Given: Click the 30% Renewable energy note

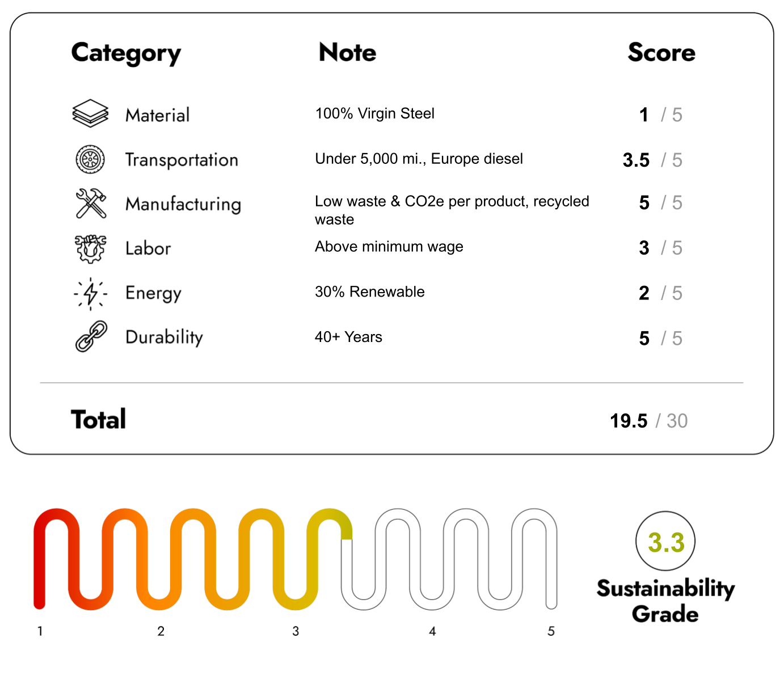Looking at the screenshot, I should click(369, 292).
